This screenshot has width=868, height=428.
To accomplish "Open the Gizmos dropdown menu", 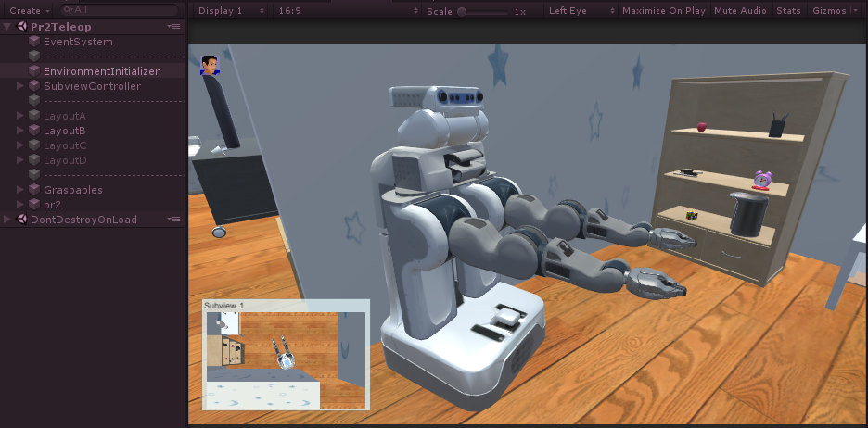I will coord(834,11).
